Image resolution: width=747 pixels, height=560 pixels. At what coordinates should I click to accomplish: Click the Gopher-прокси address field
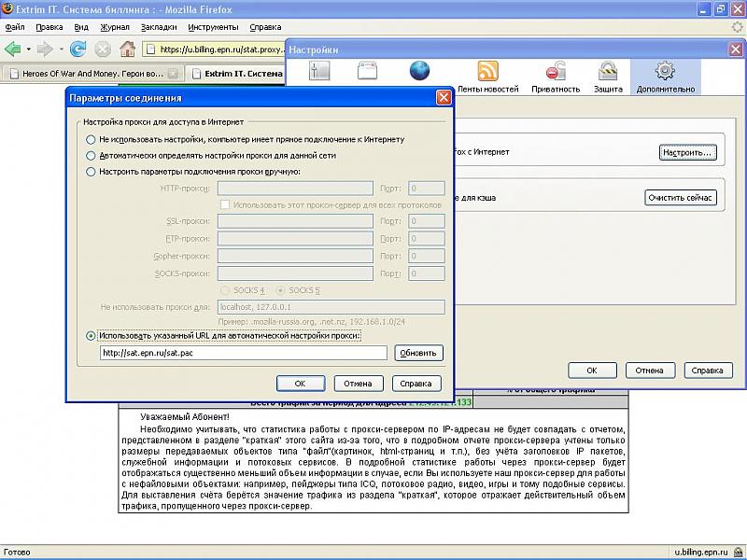coord(295,256)
